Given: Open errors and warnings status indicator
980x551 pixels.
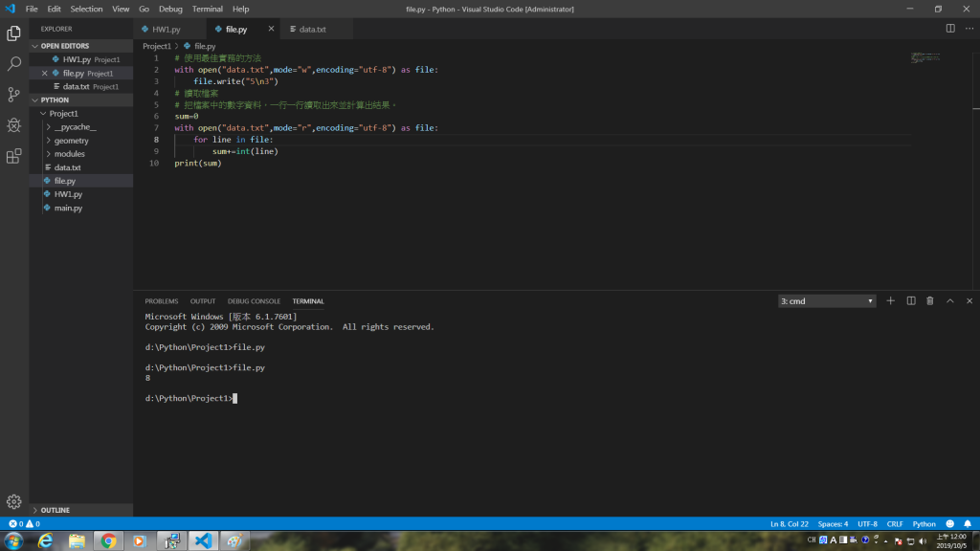Looking at the screenshot, I should click(24, 524).
